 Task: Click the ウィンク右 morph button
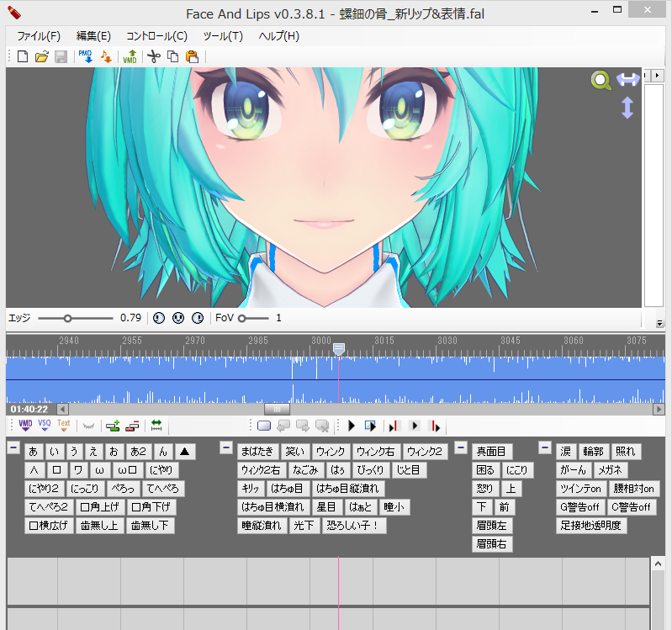click(376, 452)
